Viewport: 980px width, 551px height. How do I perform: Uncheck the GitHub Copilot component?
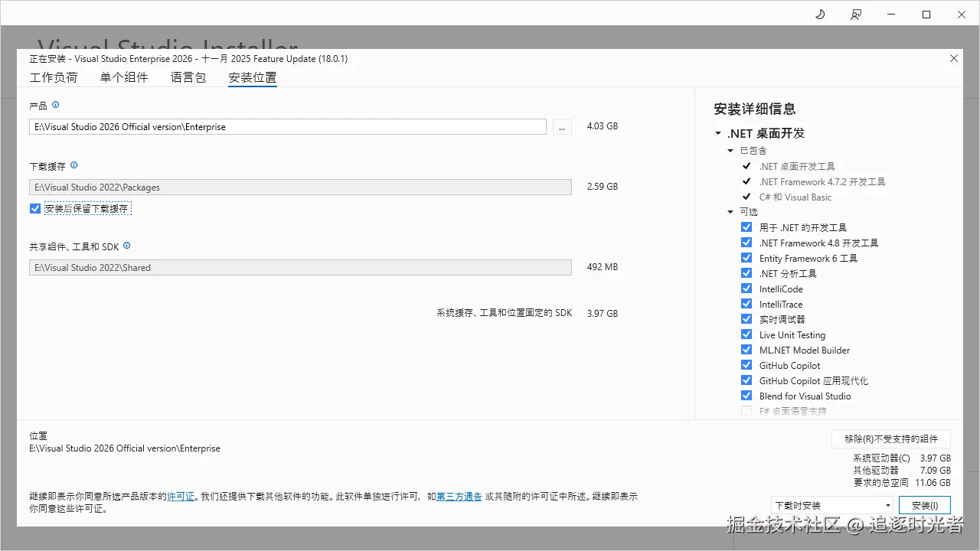point(746,365)
